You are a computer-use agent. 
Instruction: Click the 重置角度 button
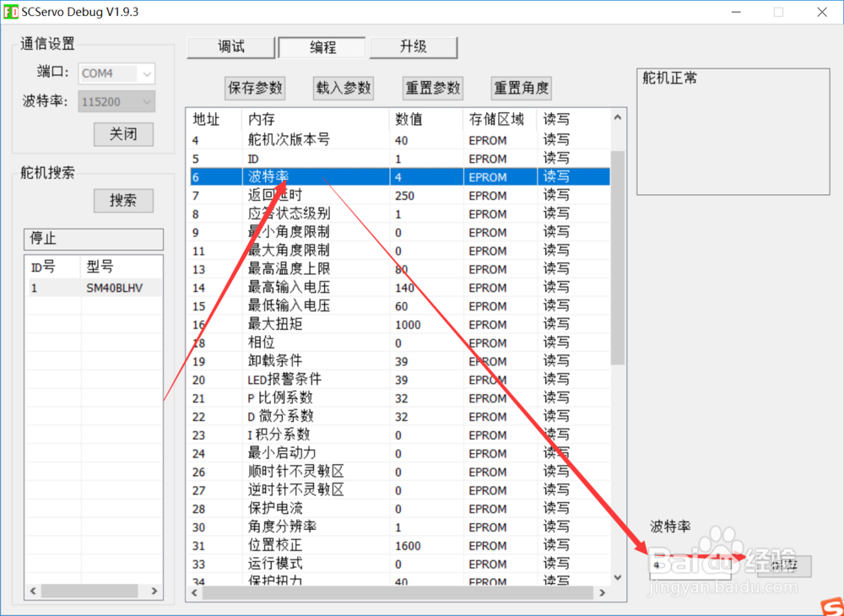point(521,89)
